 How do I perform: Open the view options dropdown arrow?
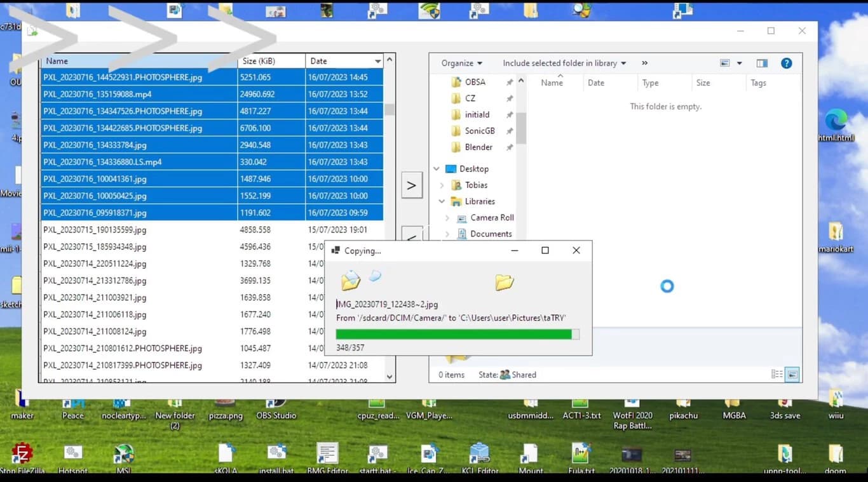point(739,63)
